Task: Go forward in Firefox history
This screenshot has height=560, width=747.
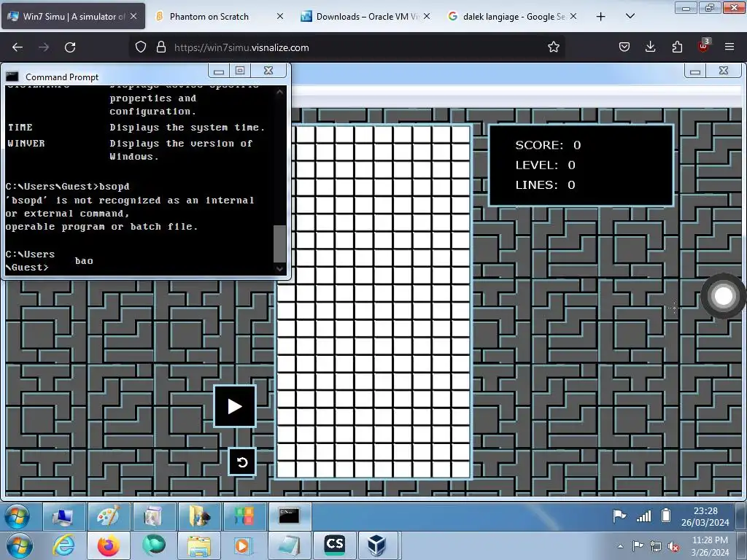Action: tap(44, 47)
